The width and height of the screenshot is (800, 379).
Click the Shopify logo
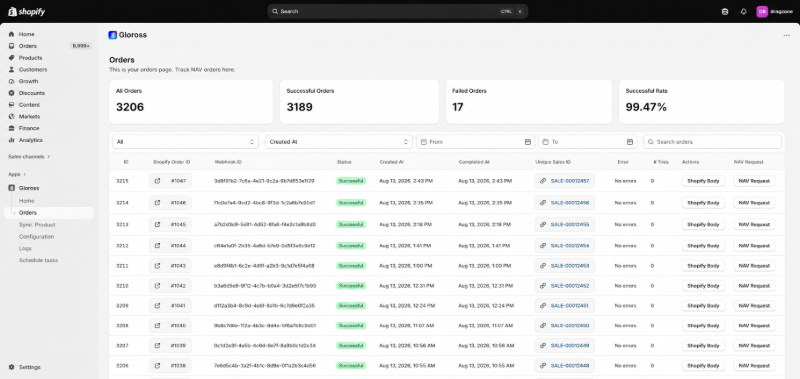(x=27, y=11)
